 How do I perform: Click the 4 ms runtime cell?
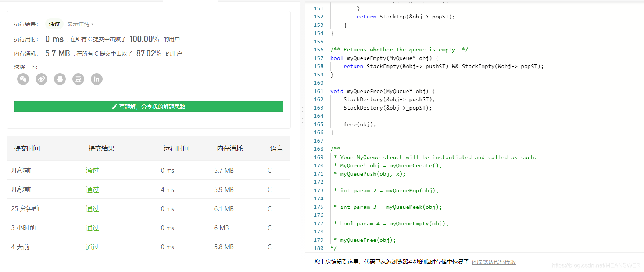click(168, 190)
